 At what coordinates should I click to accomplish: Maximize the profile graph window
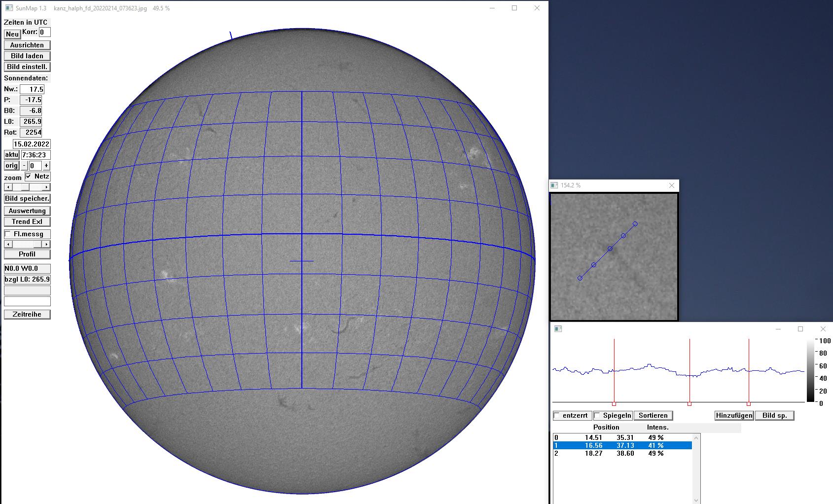[800, 329]
